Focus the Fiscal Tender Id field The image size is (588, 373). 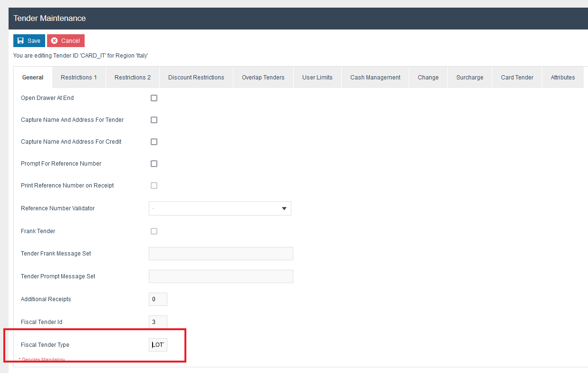click(158, 322)
